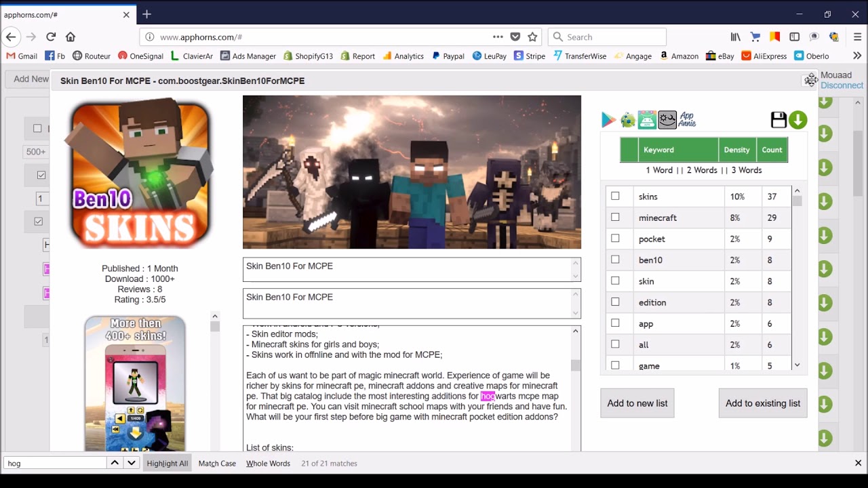Close the apphorns.com tab
Image resolution: width=868 pixels, height=488 pixels.
(x=126, y=14)
